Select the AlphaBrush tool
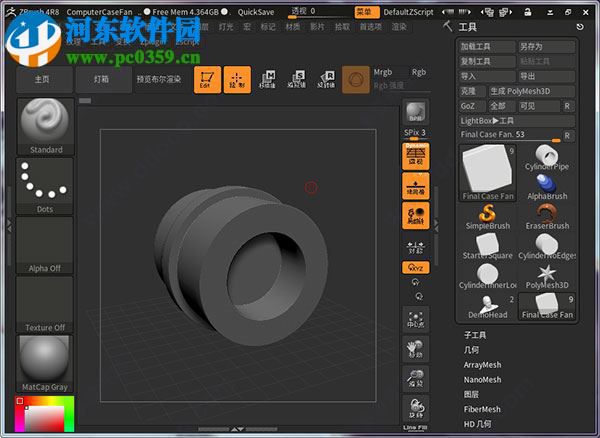The image size is (600, 438). 546,187
